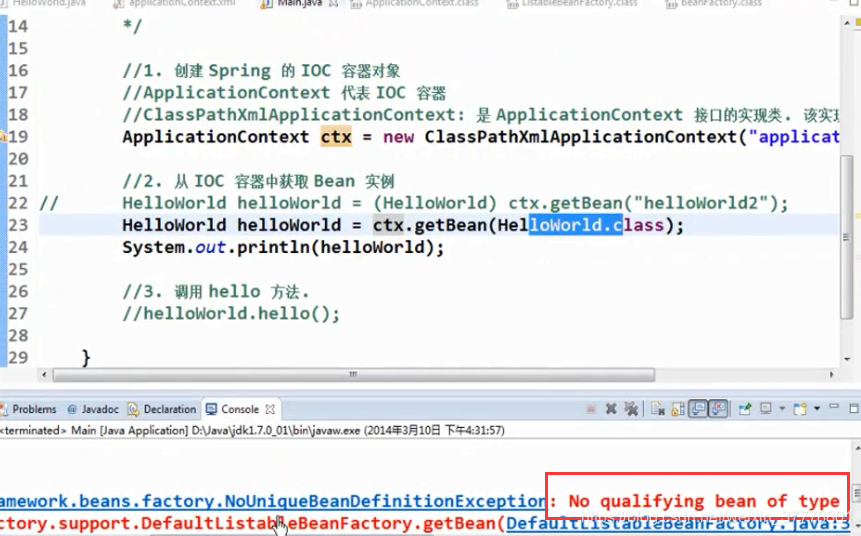Toggle Show Console When Standard Error Changes

[x=718, y=409]
